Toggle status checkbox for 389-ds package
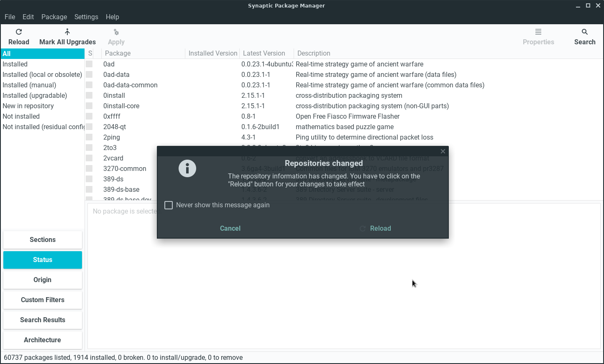The image size is (604, 364). click(x=89, y=179)
